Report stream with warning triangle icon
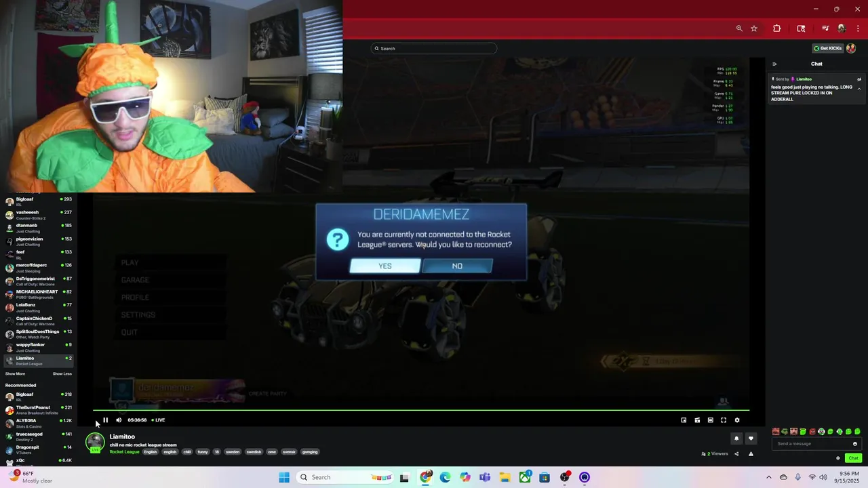 point(751,453)
